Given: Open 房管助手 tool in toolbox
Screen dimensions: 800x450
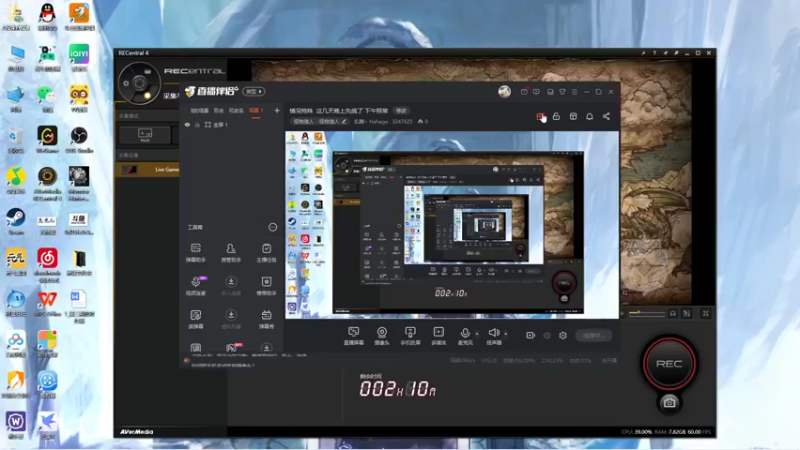Looking at the screenshot, I should pos(231,253).
